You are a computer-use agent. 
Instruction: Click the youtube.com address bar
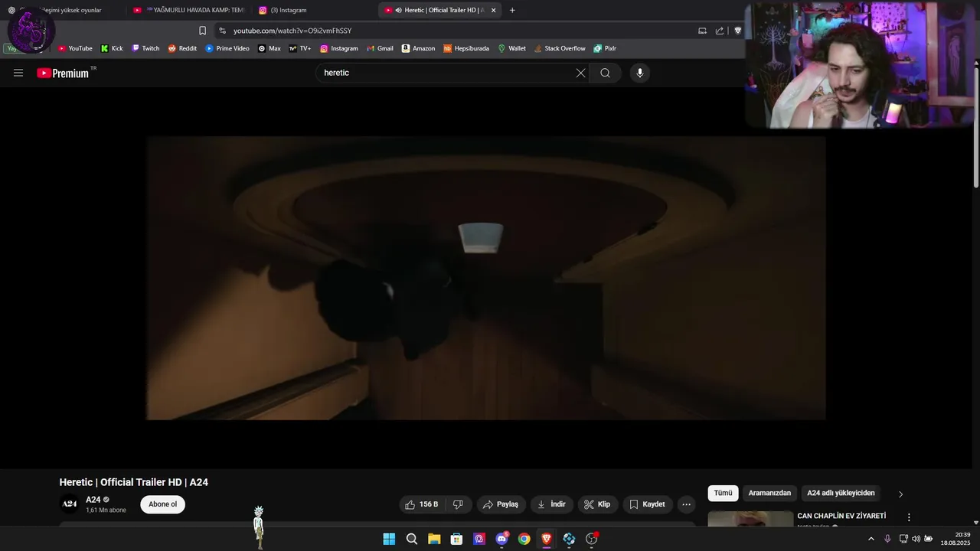(292, 31)
